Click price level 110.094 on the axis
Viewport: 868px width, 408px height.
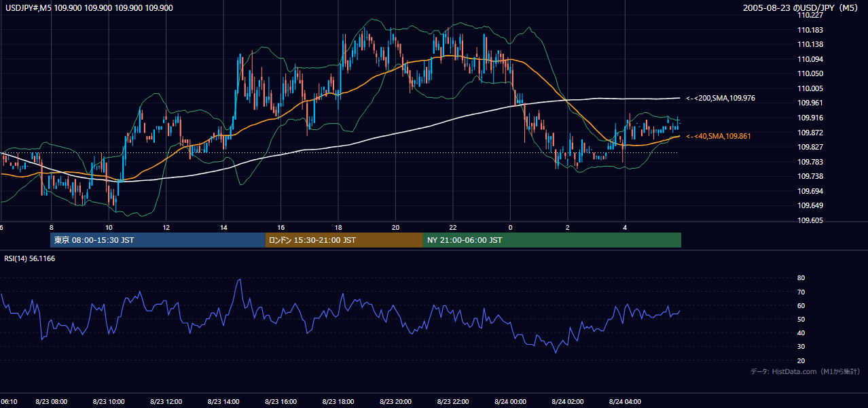[x=809, y=59]
